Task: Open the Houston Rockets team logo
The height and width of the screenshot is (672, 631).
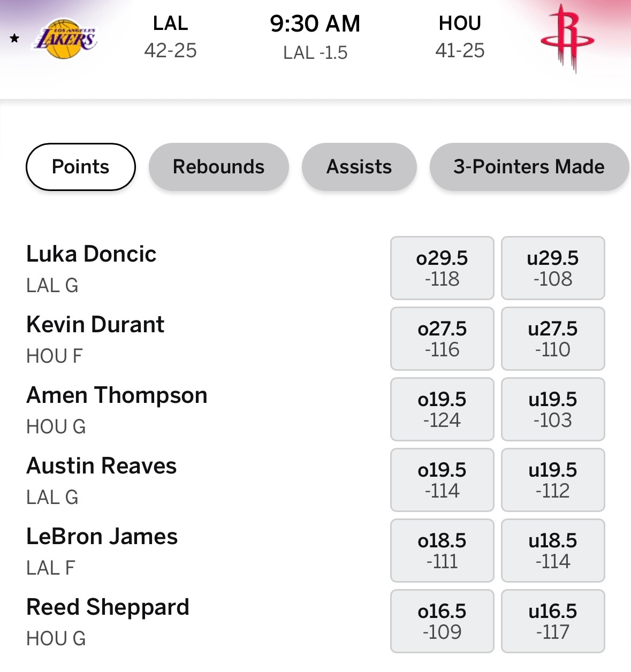Action: 567,39
